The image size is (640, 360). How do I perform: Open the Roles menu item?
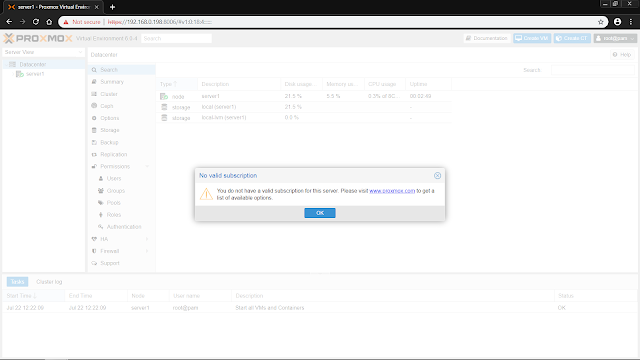[121, 215]
